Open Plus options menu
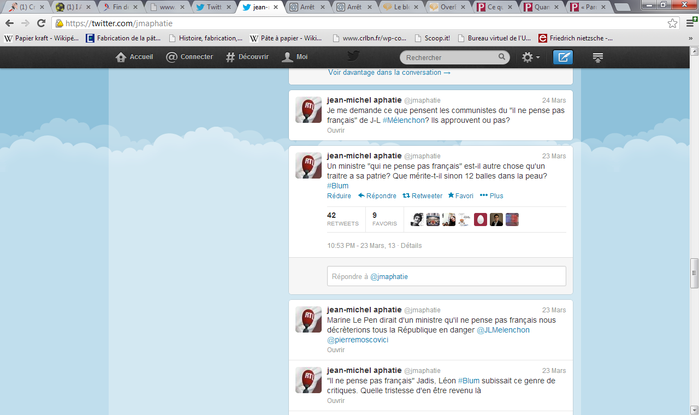This screenshot has width=699, height=415. tap(491, 196)
